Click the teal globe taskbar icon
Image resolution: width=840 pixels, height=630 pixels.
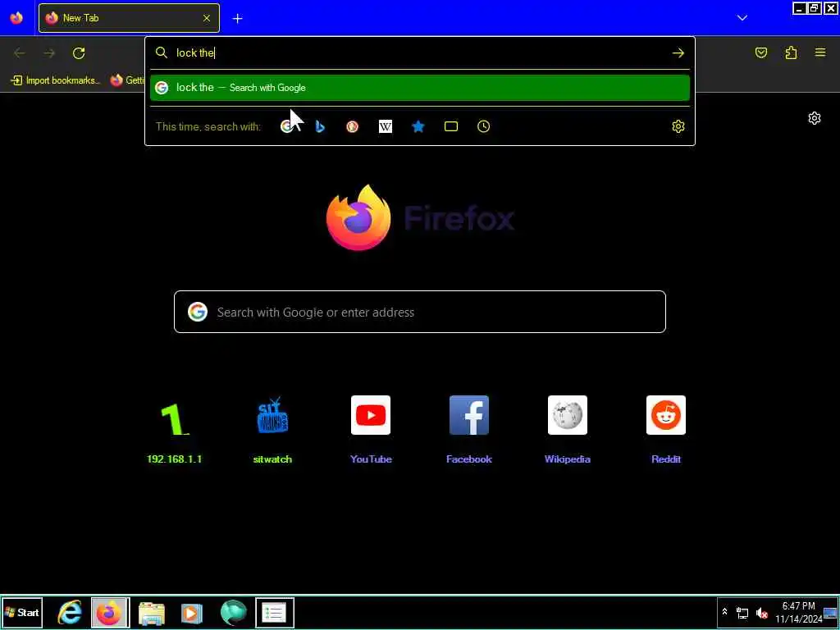(x=234, y=613)
